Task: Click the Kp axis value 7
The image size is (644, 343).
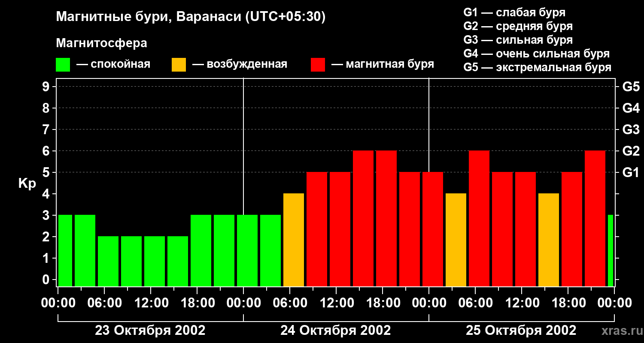Action: tap(47, 129)
